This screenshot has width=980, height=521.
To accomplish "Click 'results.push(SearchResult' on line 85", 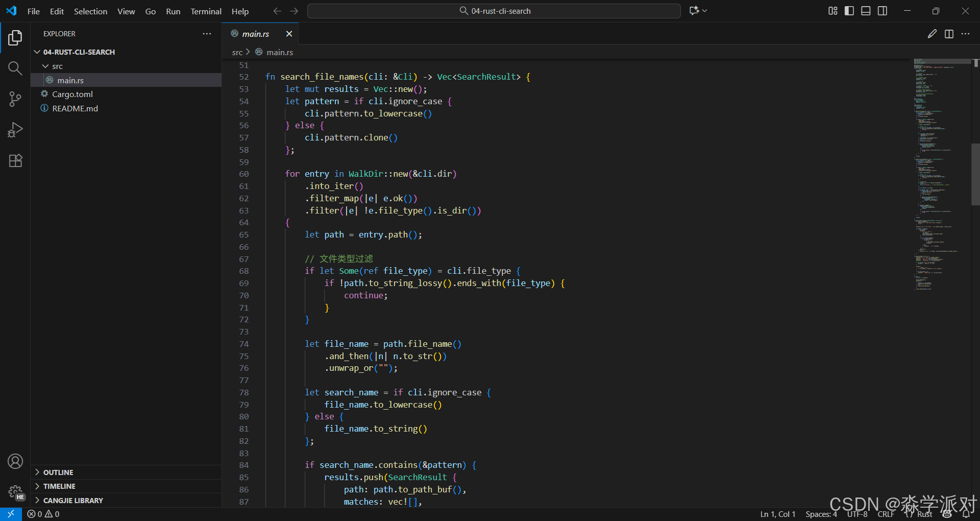I will coord(385,477).
